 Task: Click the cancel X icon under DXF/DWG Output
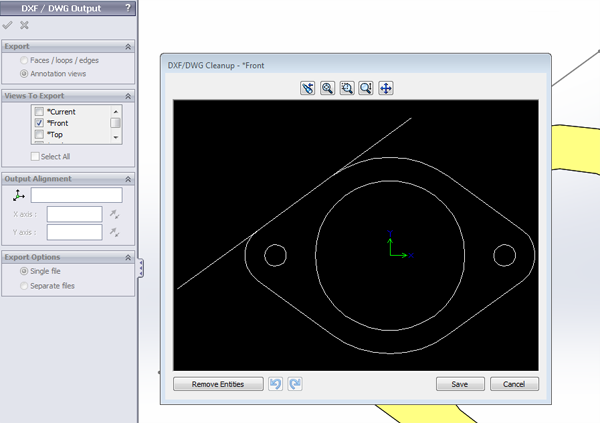24,25
